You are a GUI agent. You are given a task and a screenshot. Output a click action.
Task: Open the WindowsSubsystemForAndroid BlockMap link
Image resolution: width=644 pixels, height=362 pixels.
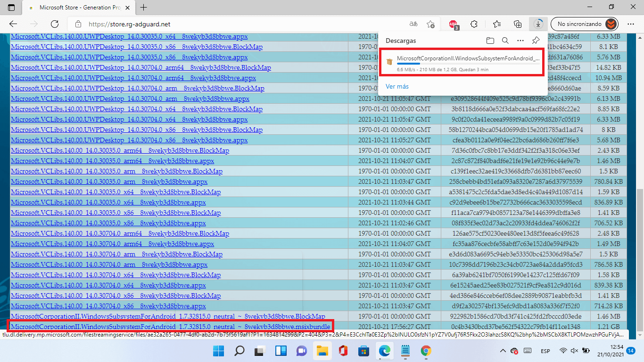coord(168,316)
